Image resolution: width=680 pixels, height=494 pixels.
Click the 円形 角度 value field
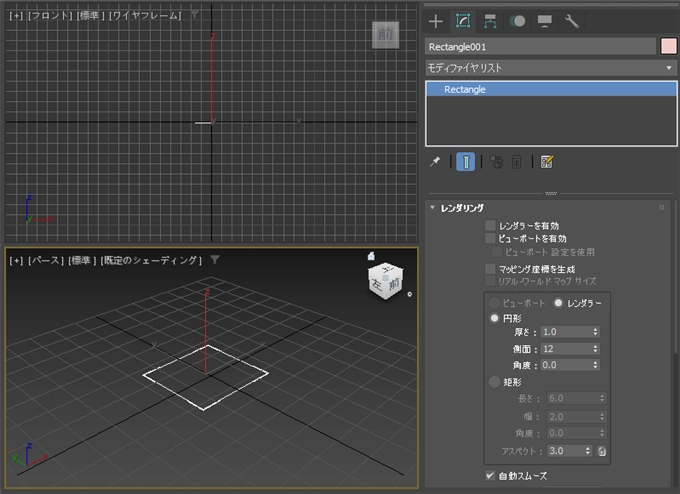[566, 365]
